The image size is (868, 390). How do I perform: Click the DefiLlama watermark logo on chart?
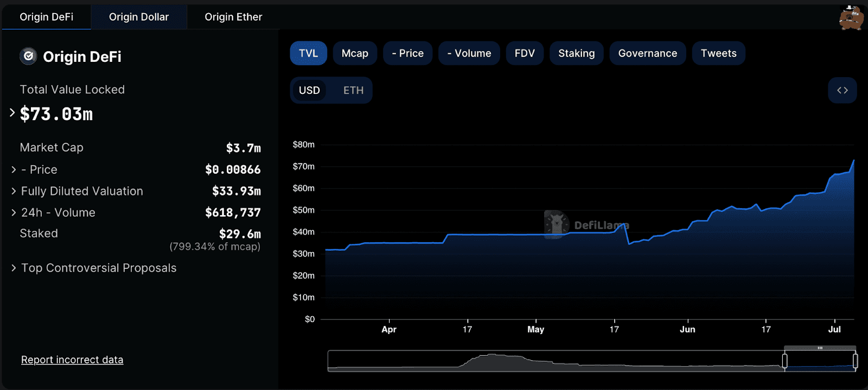click(x=557, y=224)
